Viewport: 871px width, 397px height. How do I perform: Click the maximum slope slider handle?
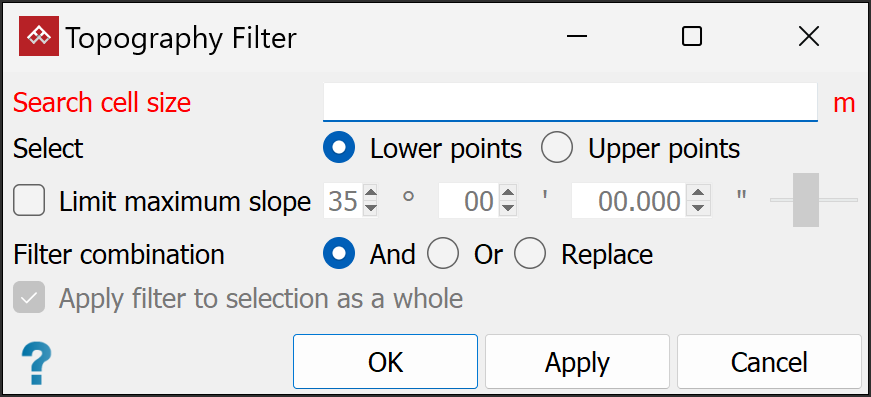[x=805, y=200]
